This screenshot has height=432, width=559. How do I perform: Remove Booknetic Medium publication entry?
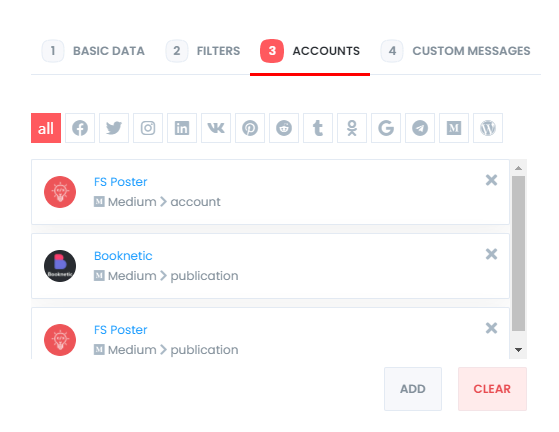coord(491,254)
